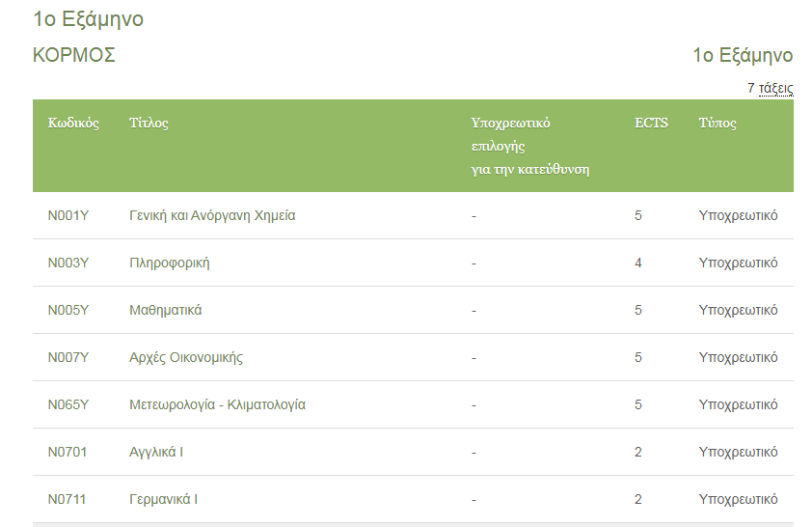Open the Πληροφορική course link
812x527 pixels.
[170, 263]
